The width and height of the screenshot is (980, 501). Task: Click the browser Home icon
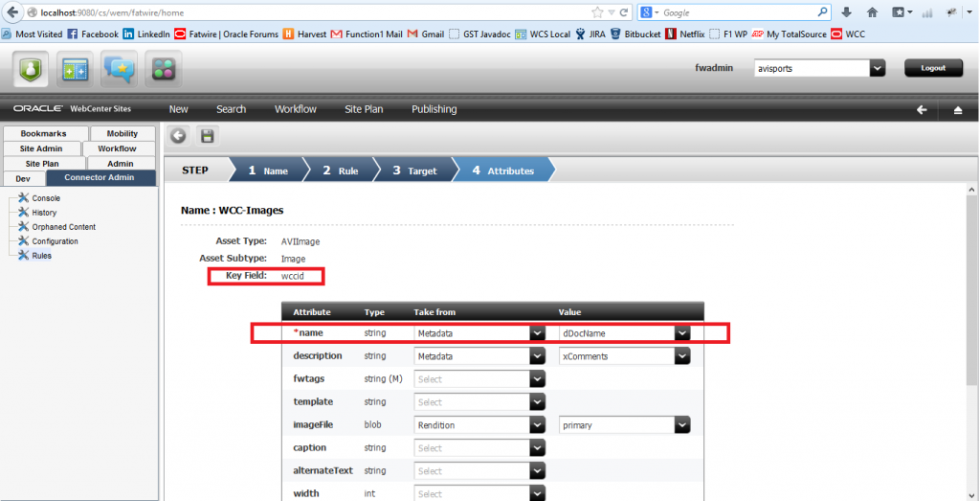point(872,12)
